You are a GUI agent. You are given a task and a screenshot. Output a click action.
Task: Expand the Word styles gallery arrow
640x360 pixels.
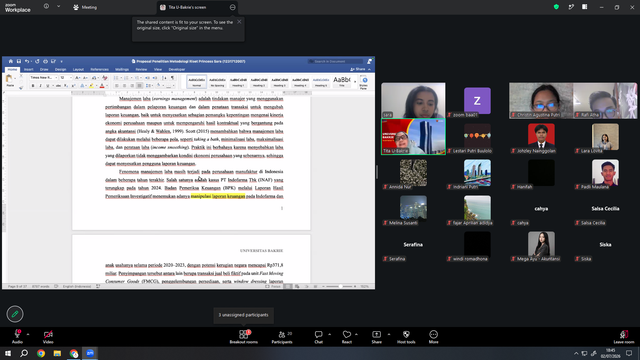[x=355, y=82]
